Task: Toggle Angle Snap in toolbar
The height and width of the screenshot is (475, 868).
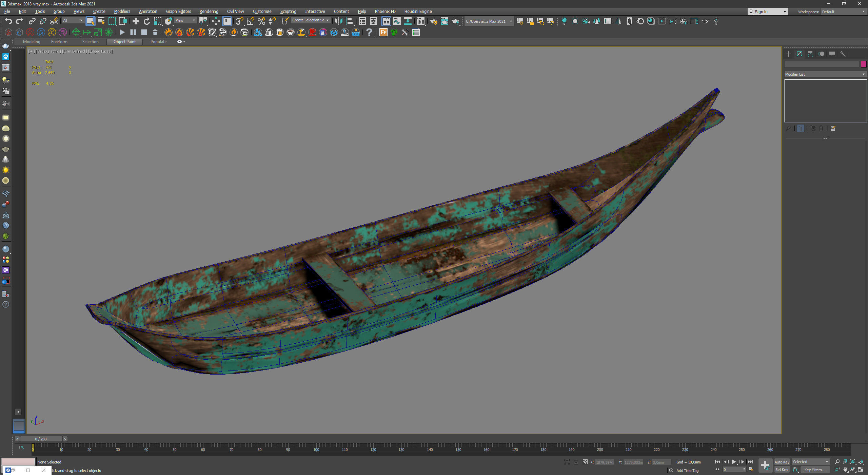Action: 250,21
